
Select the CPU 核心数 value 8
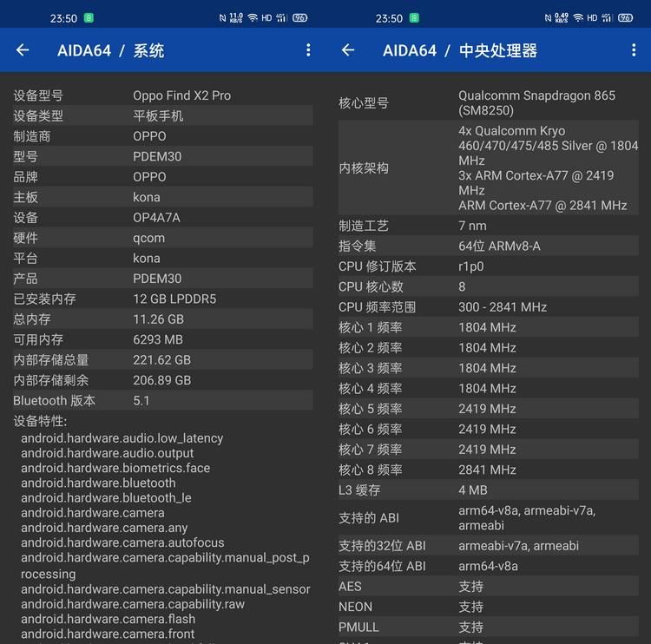tap(462, 287)
